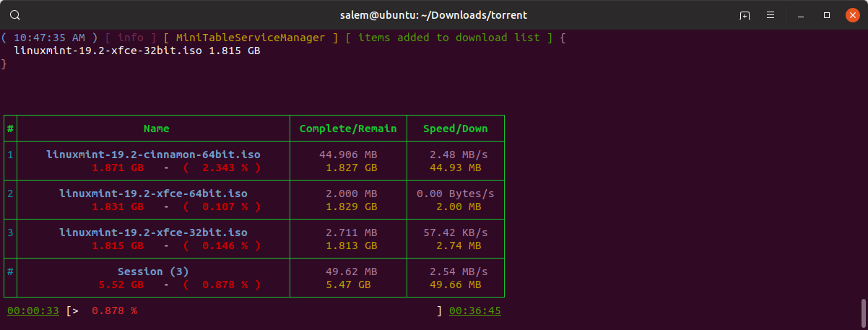Click the progress bar arrow indicator
The image size is (868, 330).
click(75, 311)
